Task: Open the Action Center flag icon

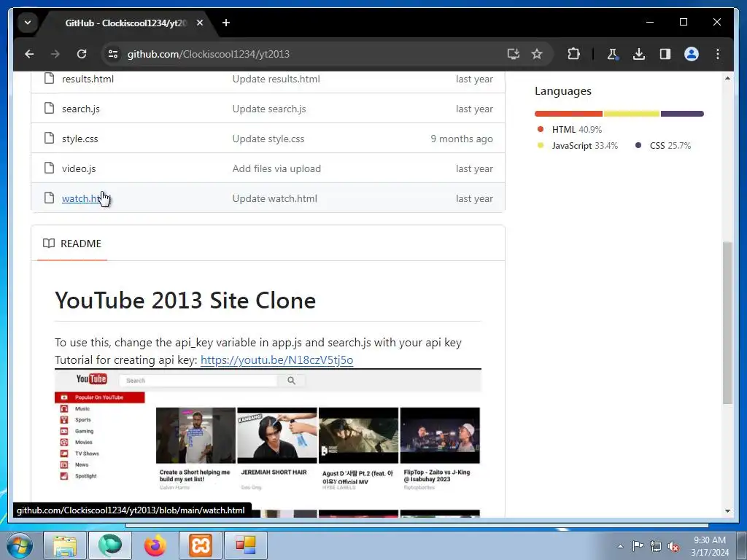Action: tap(638, 545)
